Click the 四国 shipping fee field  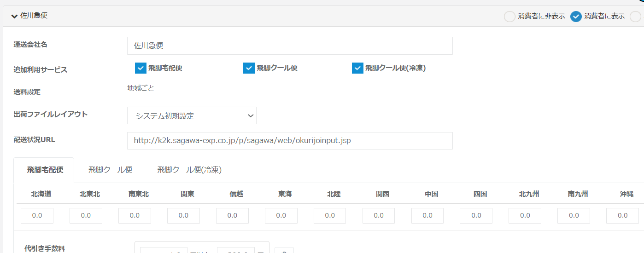tap(476, 216)
